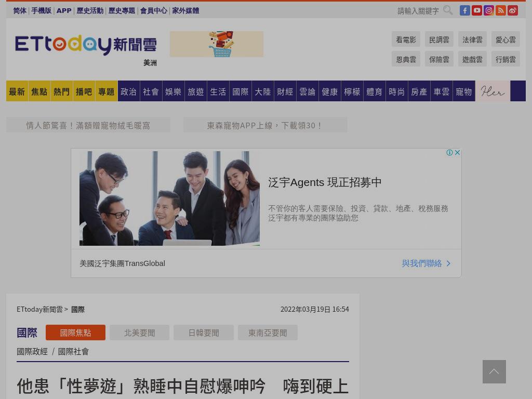This screenshot has width=532, height=399.
Task: Focus the 請輸入關鍵字 search field
Action: point(418,11)
